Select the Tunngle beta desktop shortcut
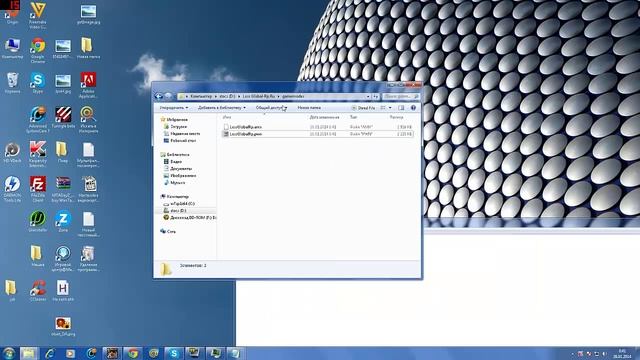Image resolution: width=640 pixels, height=360 pixels. [63, 118]
